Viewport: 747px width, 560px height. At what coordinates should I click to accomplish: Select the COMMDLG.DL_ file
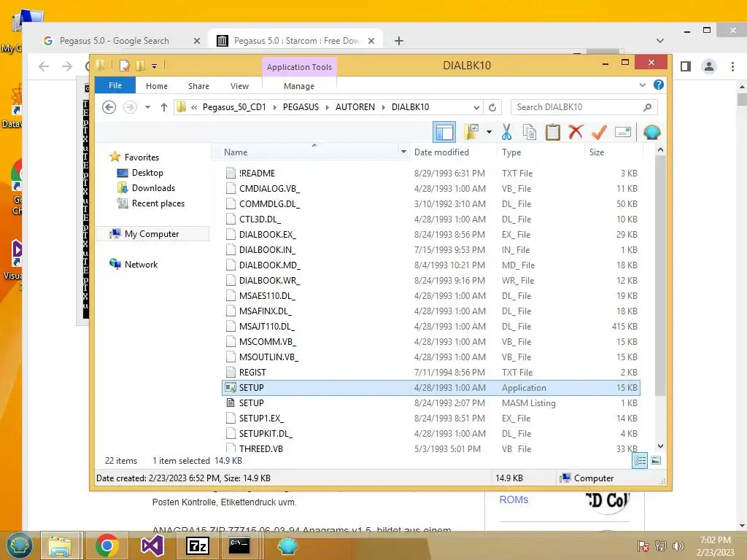431,204
